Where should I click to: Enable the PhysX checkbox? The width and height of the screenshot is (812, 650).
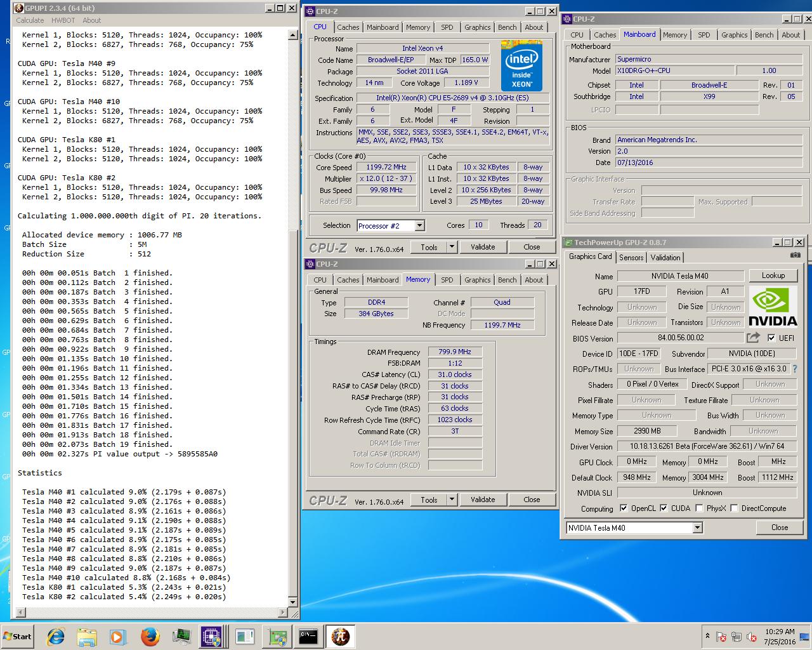point(699,508)
